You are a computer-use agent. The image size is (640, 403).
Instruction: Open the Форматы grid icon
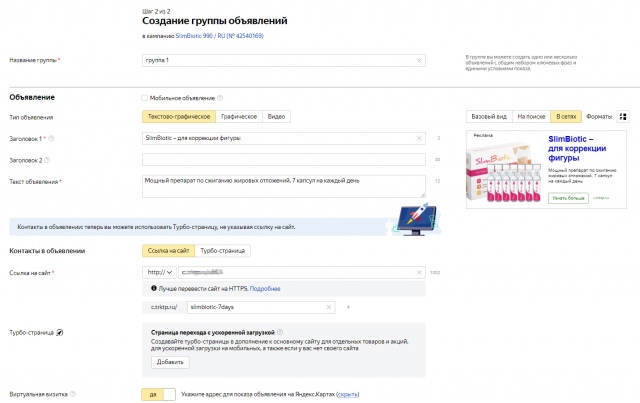[623, 116]
